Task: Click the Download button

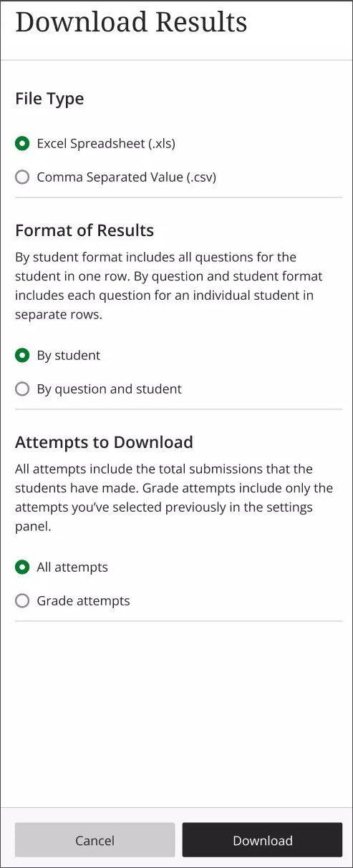Action: pyautogui.click(x=263, y=840)
